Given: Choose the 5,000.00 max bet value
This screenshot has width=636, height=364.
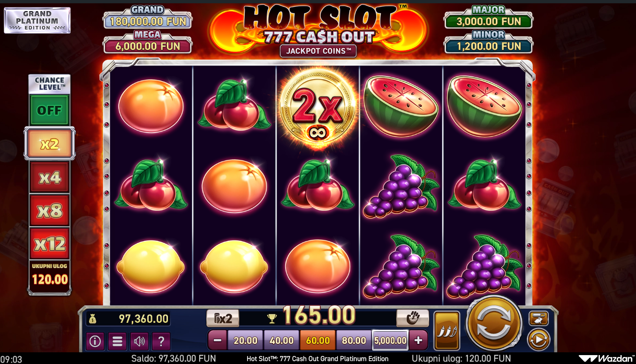Looking at the screenshot, I should coord(390,340).
